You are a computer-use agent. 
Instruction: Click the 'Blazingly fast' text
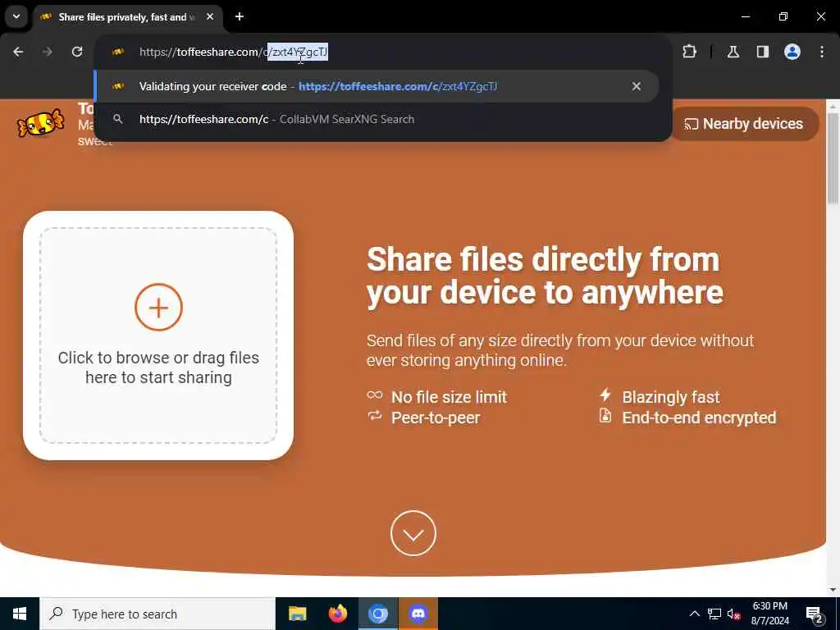coord(671,397)
